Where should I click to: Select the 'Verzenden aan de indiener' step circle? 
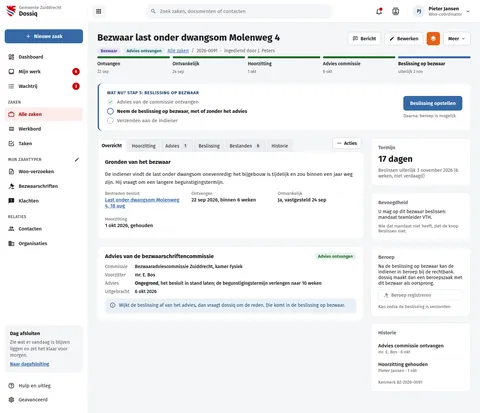pos(110,121)
